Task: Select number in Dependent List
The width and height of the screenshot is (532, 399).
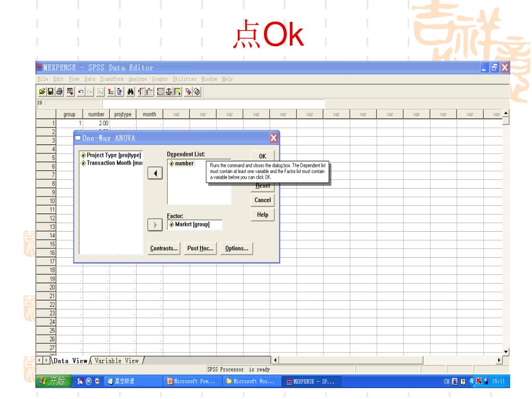Action: tap(181, 163)
